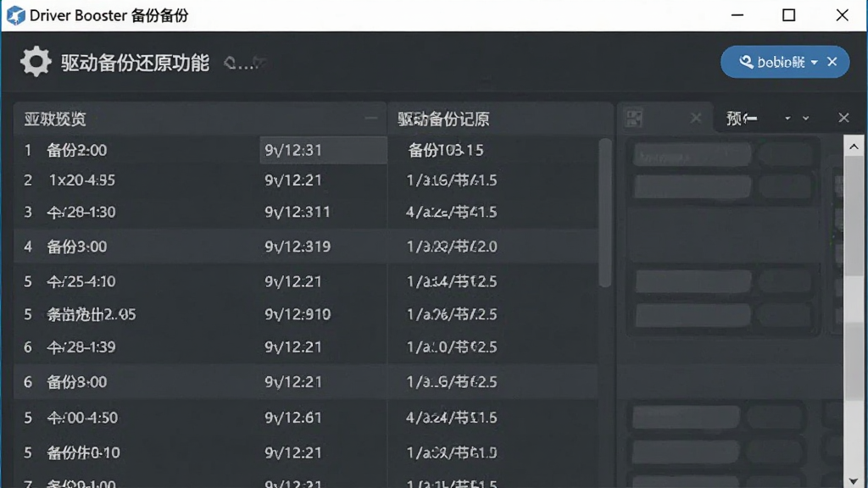This screenshot has width=868, height=488.
Task: Open settings via the gear icon
Action: click(x=36, y=61)
